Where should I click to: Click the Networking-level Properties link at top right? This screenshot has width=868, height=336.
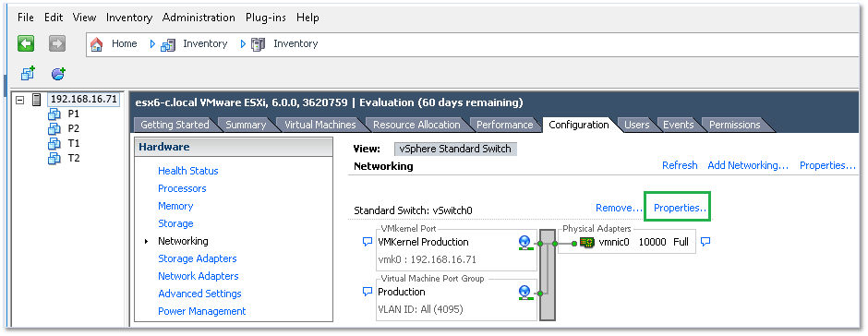[x=827, y=165]
